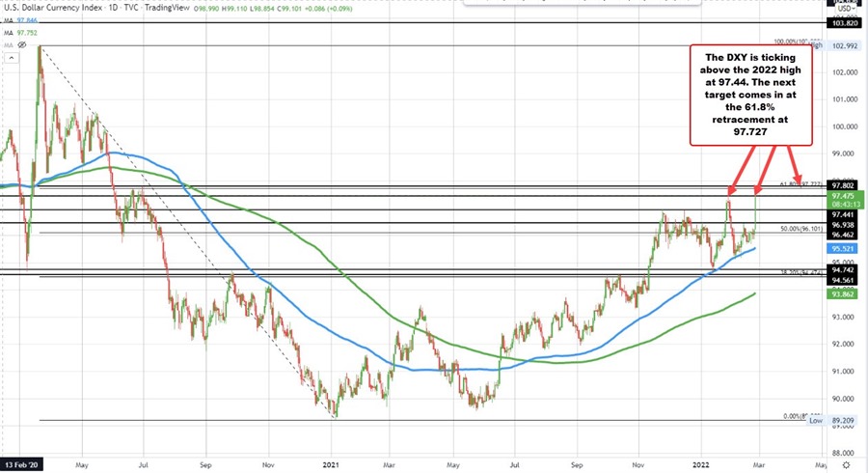Toggle visibility of the hidden MA indicator
This screenshot has height=473, width=868.
click(x=22, y=44)
